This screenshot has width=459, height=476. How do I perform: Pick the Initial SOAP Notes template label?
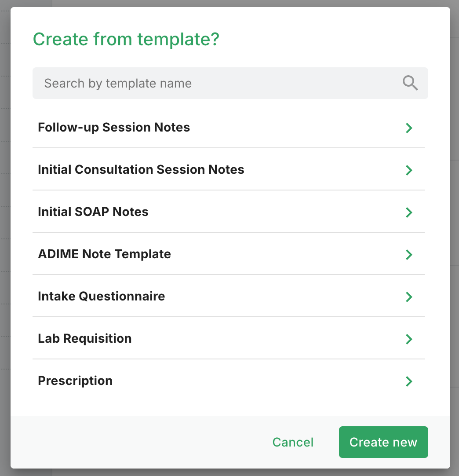pos(93,212)
